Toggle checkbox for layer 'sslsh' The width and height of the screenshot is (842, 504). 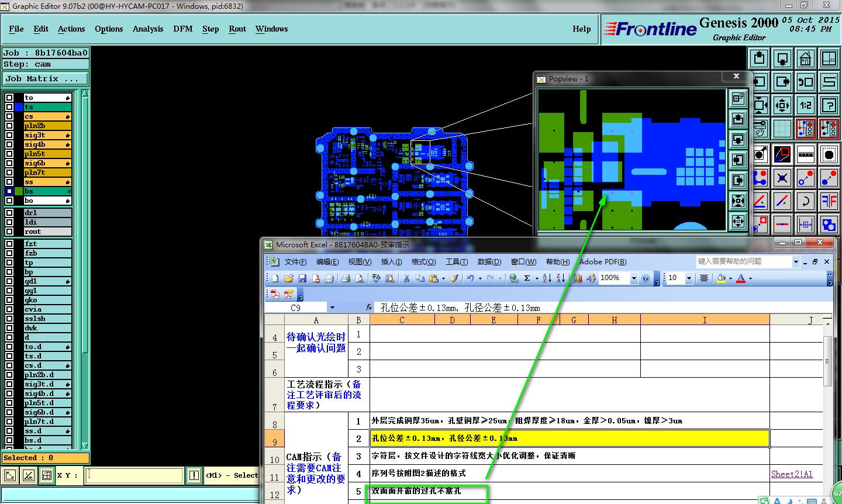[x=9, y=319]
